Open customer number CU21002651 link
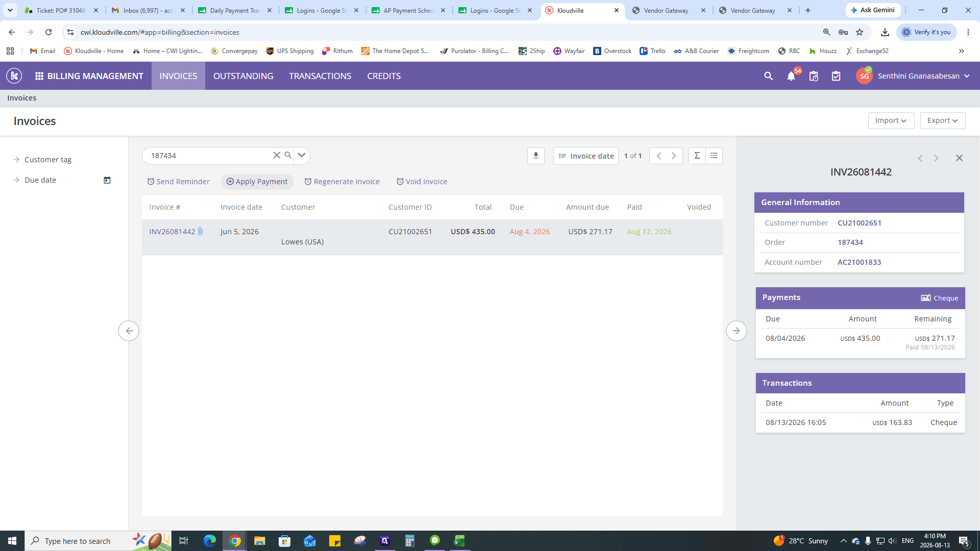Screen dimensions: 980x551 859,223
